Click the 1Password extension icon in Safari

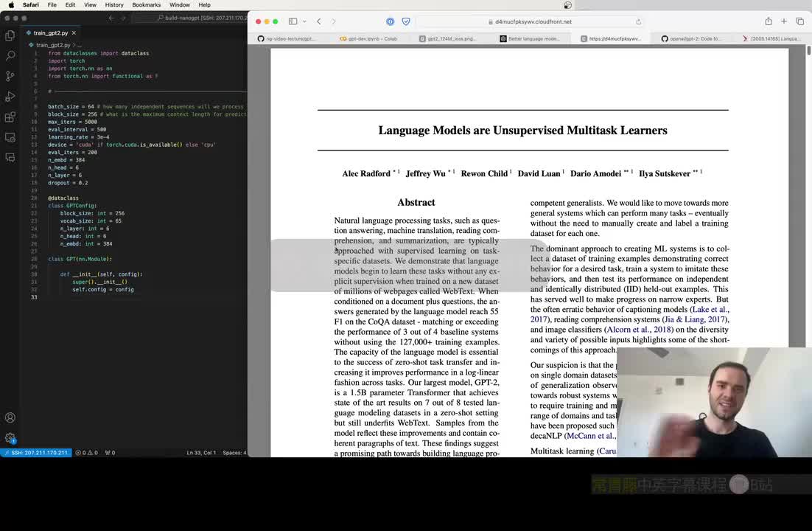click(x=390, y=21)
